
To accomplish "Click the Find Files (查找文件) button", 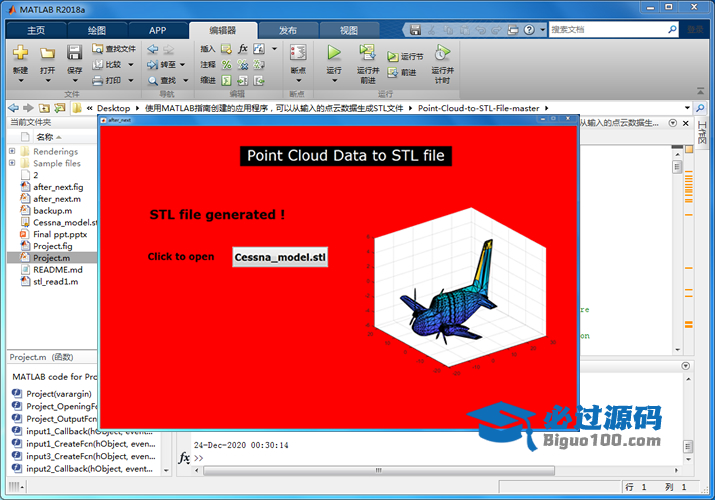I will (114, 48).
